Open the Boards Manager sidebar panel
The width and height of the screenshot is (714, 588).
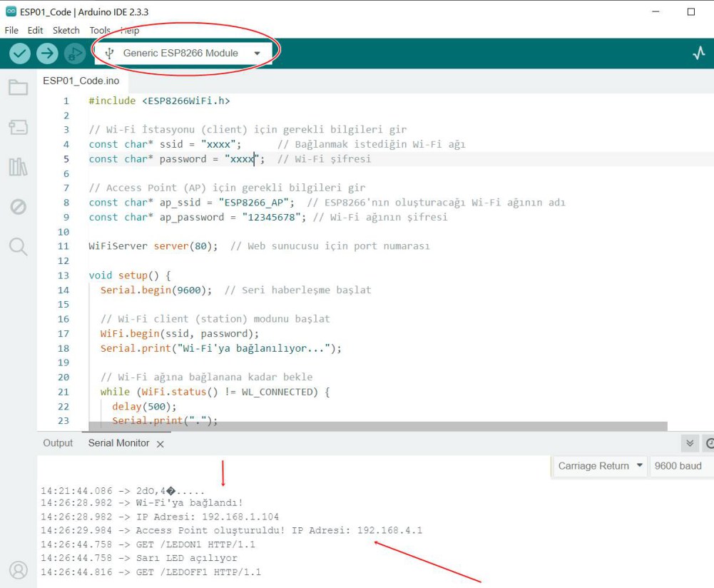(x=19, y=127)
